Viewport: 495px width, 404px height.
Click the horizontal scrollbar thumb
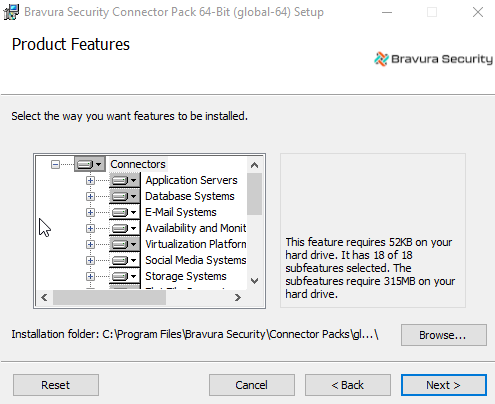[x=109, y=297]
